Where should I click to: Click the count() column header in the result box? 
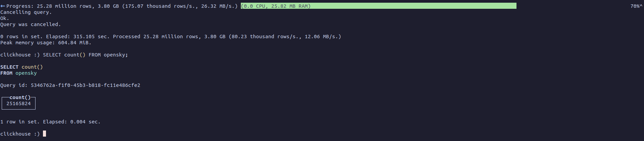point(20,97)
